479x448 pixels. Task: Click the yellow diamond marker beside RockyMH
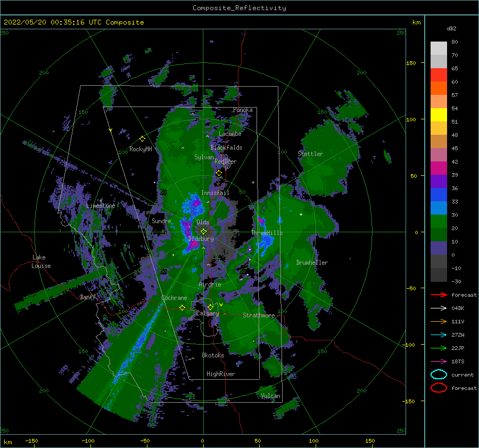point(142,139)
